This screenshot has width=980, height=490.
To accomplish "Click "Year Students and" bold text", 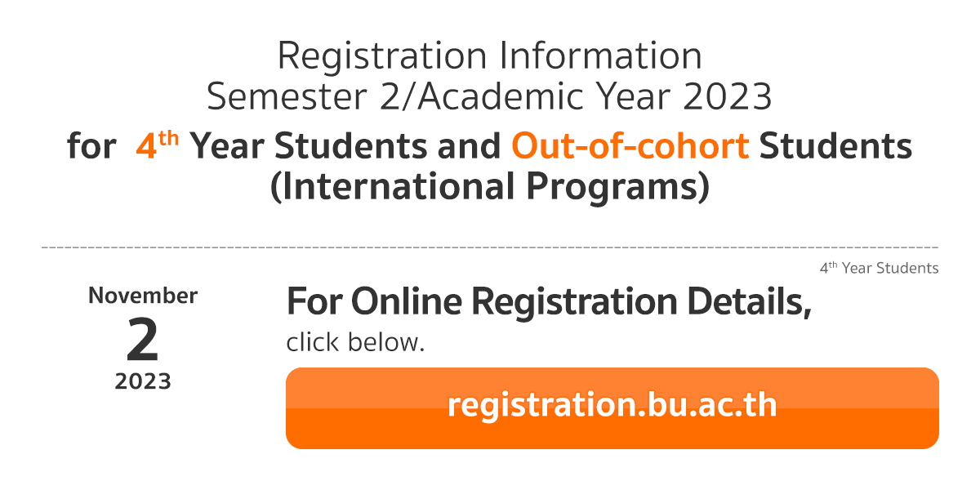I will coord(345,146).
